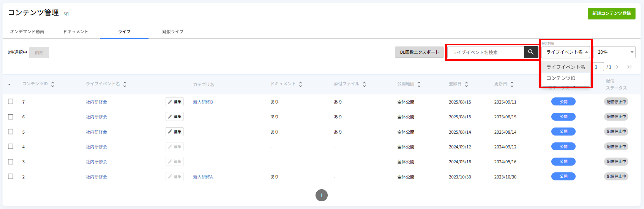Open 新人研修A category link
The image size is (644, 209).
tap(203, 177)
